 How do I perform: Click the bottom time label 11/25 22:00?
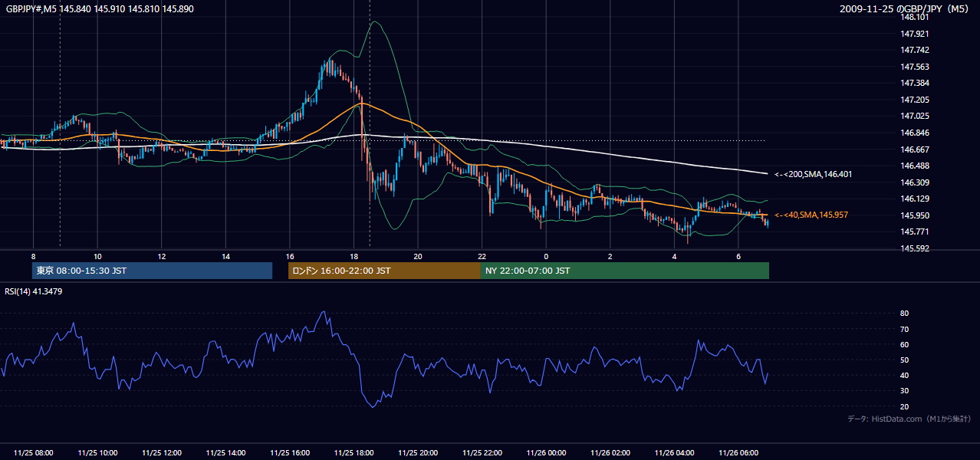482,453
